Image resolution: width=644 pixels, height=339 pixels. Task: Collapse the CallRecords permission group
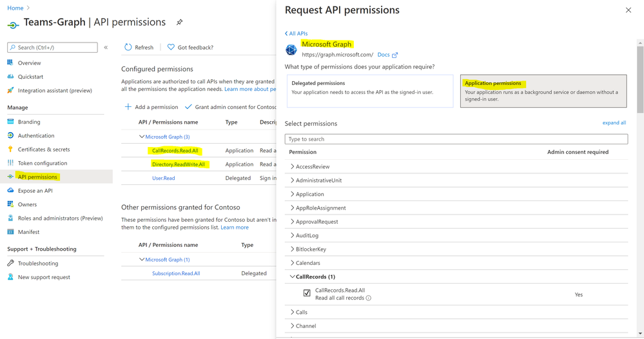click(292, 277)
